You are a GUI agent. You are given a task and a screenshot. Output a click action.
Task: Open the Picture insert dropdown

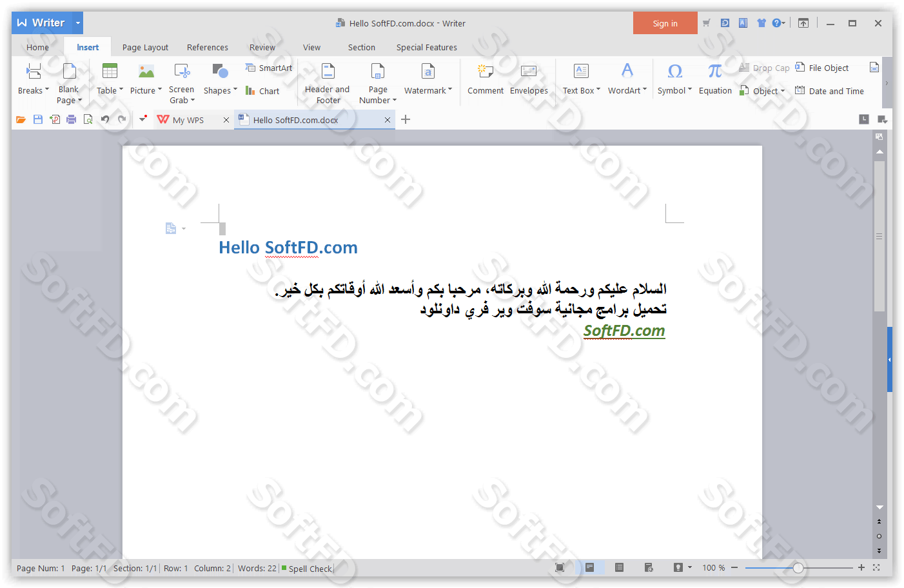tap(146, 80)
